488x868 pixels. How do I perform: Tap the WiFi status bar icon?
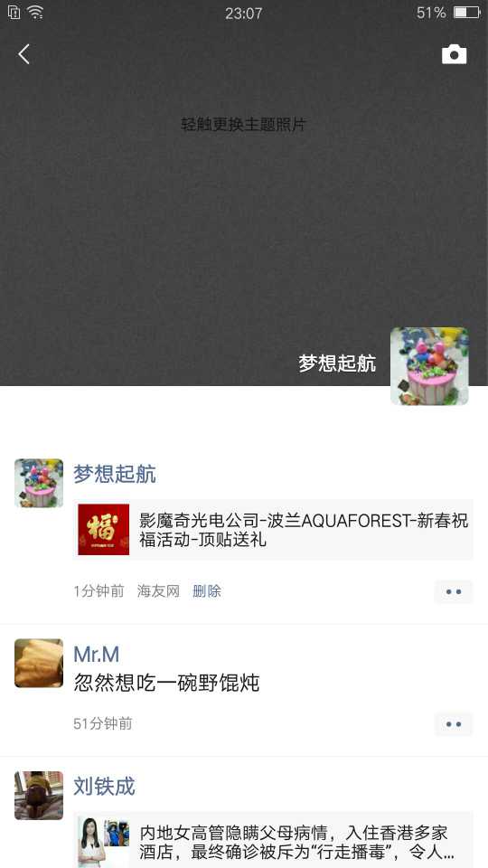pos(35,12)
